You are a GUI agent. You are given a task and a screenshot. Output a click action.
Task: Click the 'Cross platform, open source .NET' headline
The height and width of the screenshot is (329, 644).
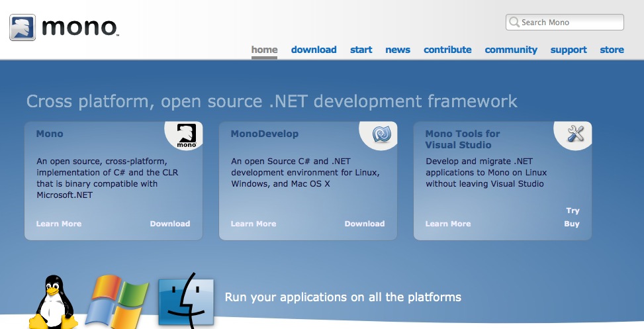point(272,101)
